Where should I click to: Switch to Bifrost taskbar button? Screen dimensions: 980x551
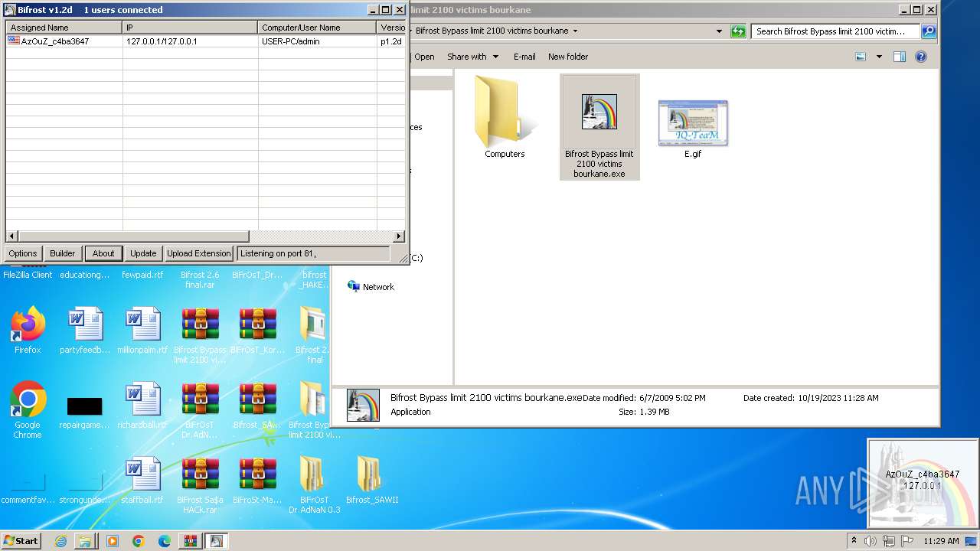[217, 541]
